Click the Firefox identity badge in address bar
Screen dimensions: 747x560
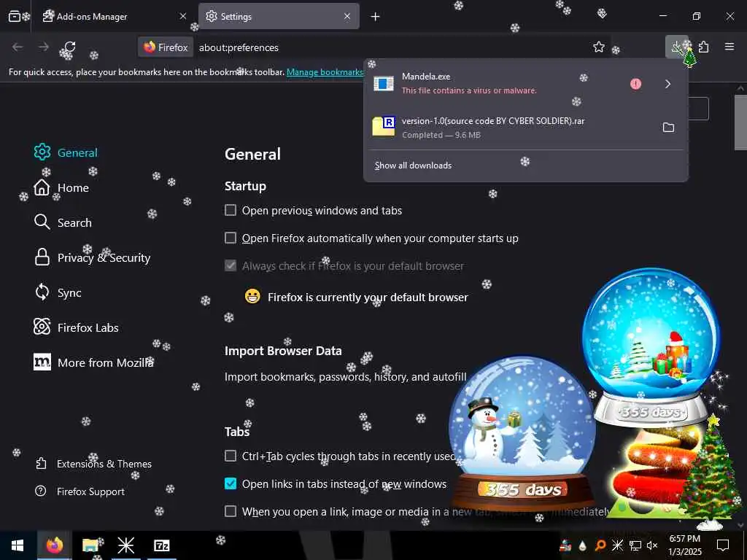point(166,47)
